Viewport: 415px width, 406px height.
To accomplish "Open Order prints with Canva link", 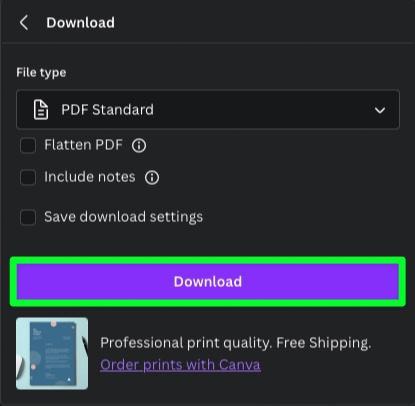I will coord(180,365).
